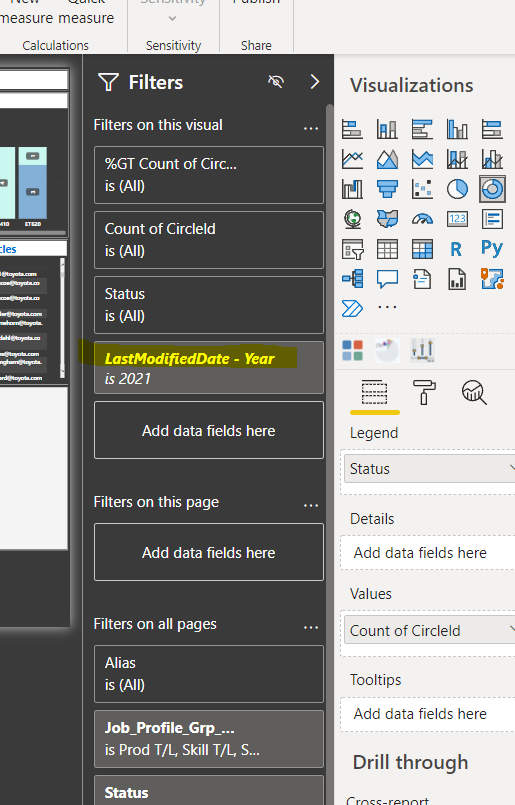
Task: Select the Stacked bar chart visual
Action: point(352,129)
